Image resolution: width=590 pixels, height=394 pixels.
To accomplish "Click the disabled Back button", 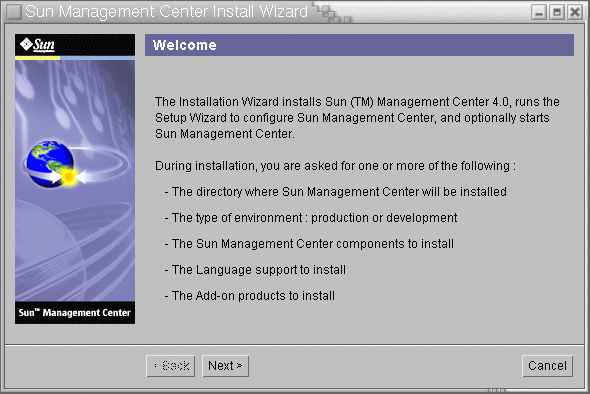I will pos(170,366).
